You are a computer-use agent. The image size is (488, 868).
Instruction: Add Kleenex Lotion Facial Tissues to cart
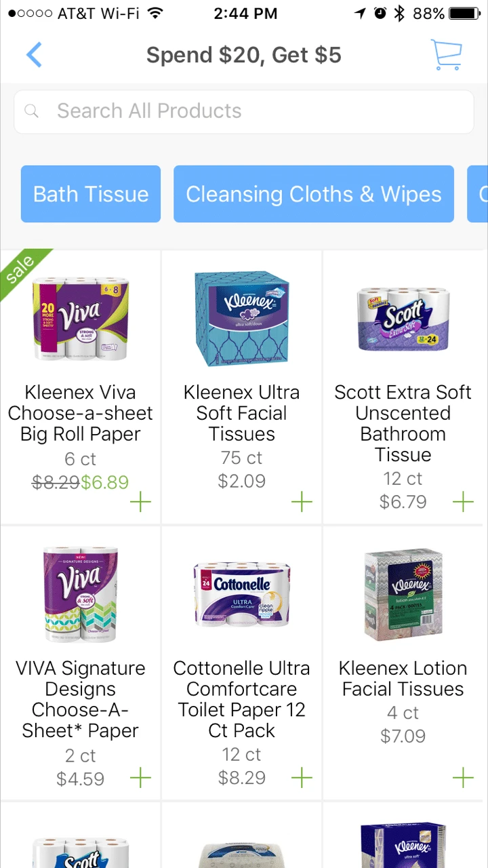(x=463, y=778)
